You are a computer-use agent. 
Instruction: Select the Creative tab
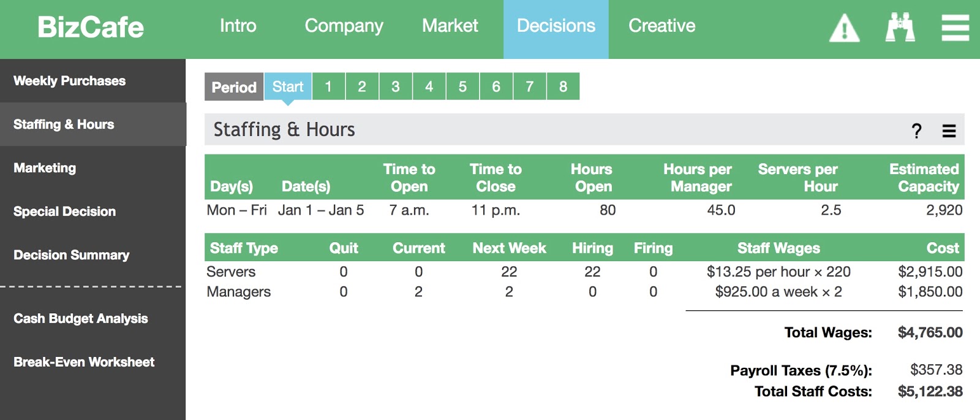pyautogui.click(x=661, y=26)
